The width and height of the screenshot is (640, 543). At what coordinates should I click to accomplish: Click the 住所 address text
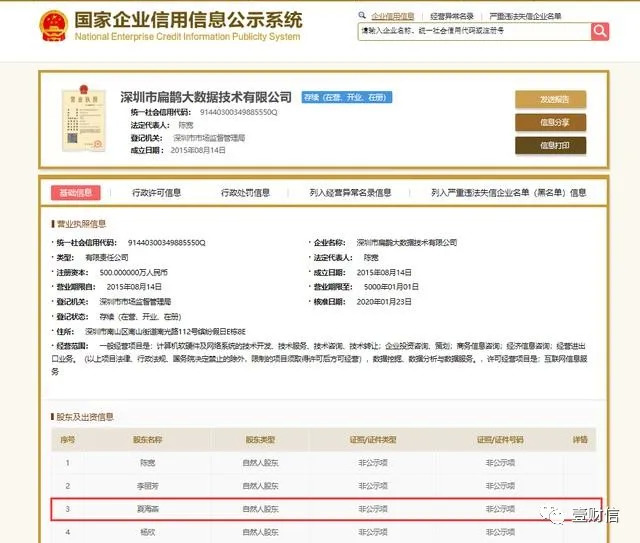click(165, 332)
